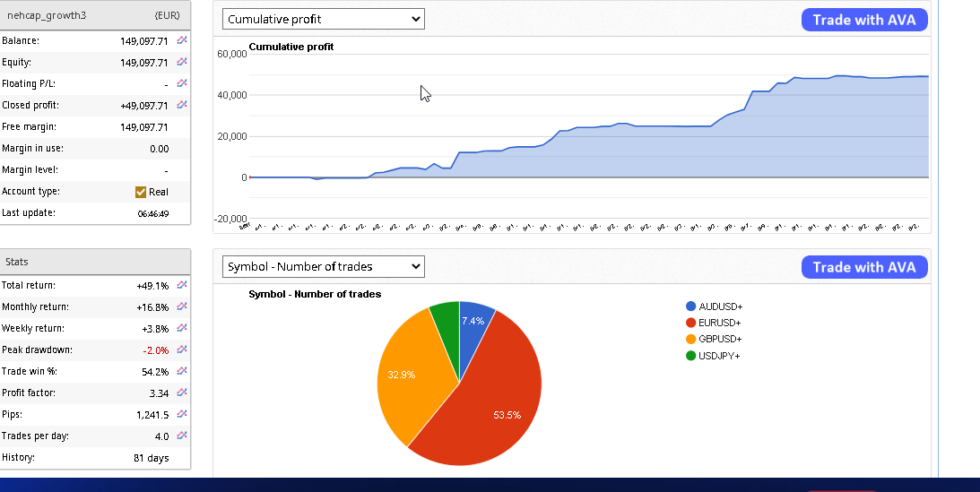Click the chart icon next to Closed profit
Screen dimensions: 980x492
(182, 105)
